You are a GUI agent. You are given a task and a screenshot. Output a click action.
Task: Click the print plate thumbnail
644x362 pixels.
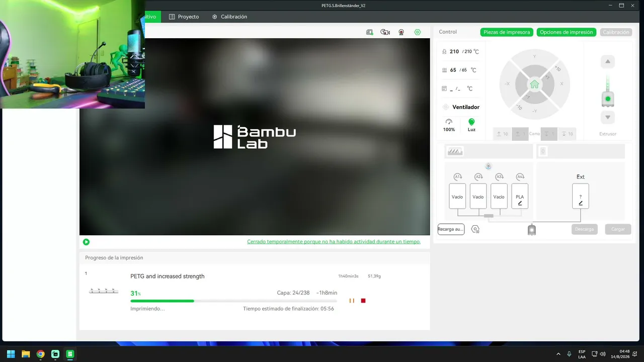(103, 291)
